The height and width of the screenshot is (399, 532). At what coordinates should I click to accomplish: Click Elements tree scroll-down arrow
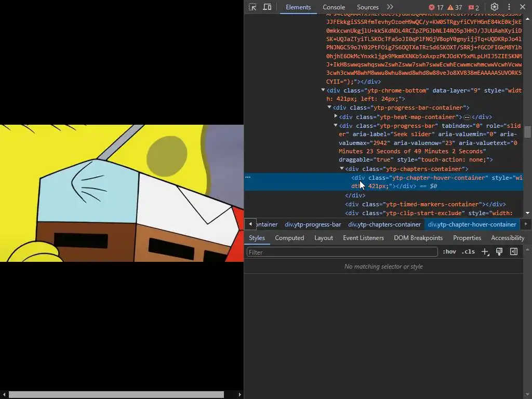527,213
